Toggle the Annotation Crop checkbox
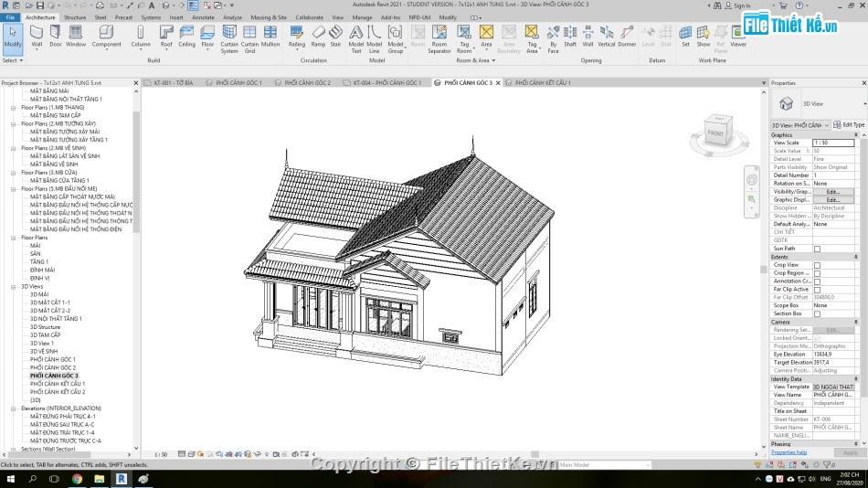The image size is (868, 488). point(817,281)
